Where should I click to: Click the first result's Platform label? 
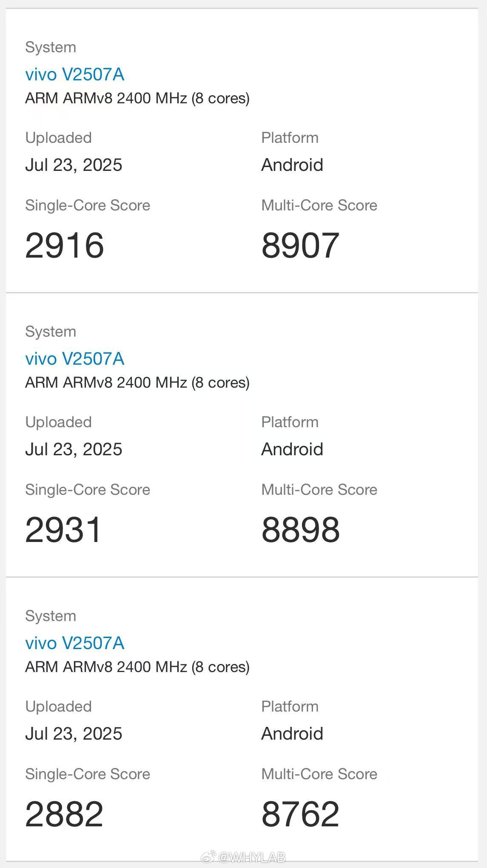coord(290,138)
